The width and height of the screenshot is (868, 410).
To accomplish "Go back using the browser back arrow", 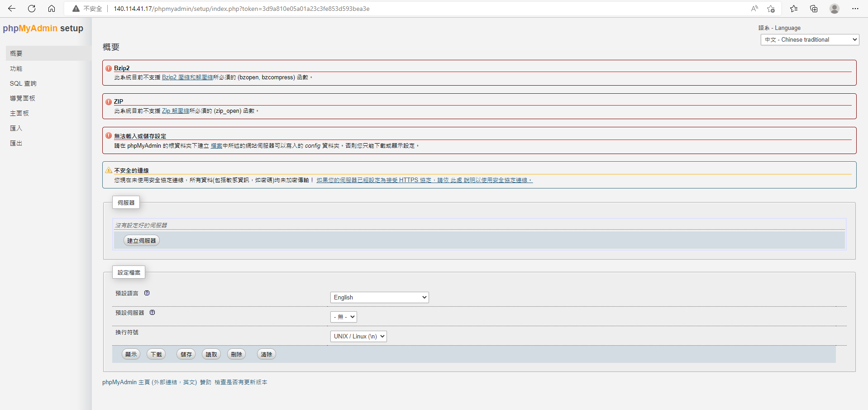I will (12, 9).
